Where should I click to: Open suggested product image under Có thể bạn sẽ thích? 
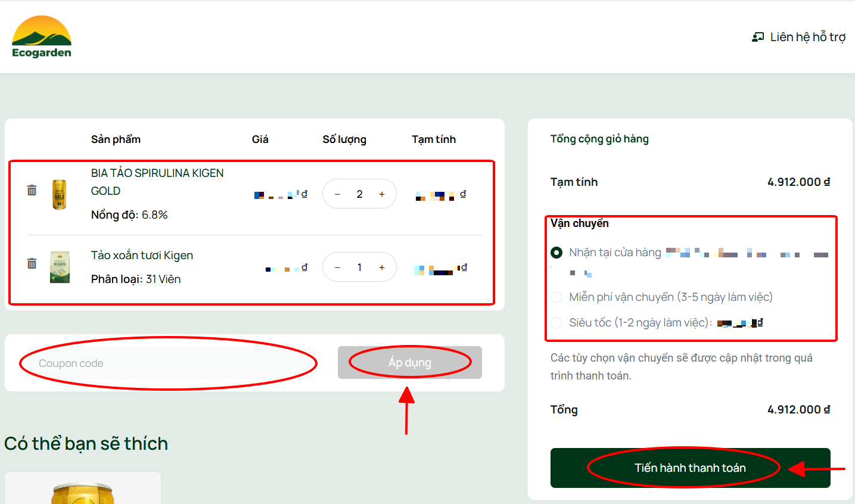tap(83, 491)
